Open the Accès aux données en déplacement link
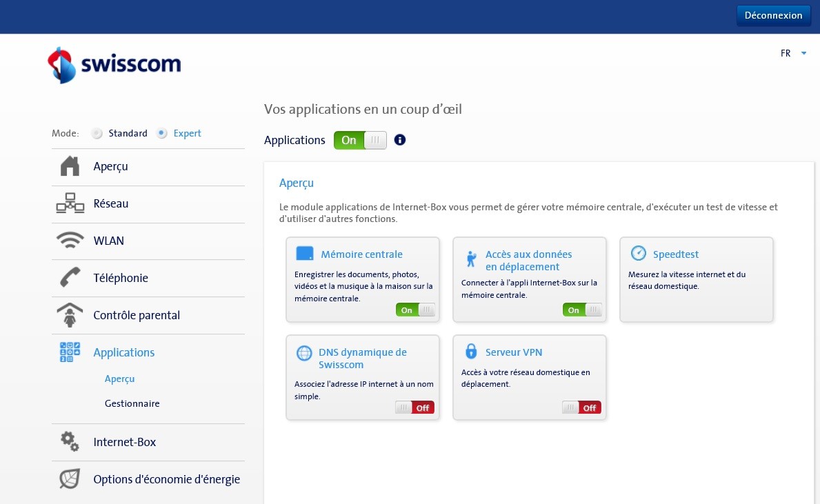 click(528, 261)
